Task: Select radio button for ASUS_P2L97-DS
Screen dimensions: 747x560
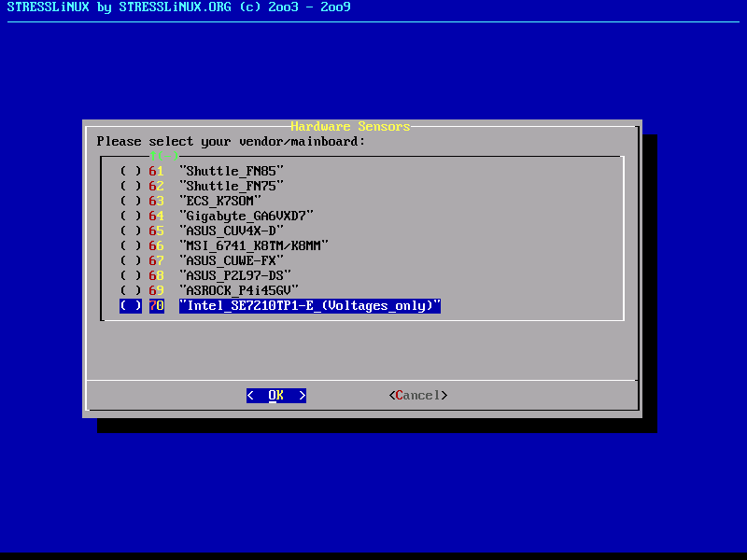Action: 131,275
